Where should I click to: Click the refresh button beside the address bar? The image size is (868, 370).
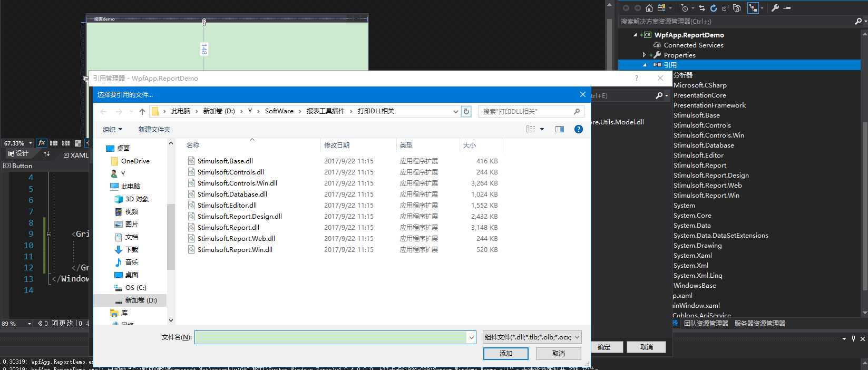pyautogui.click(x=466, y=111)
